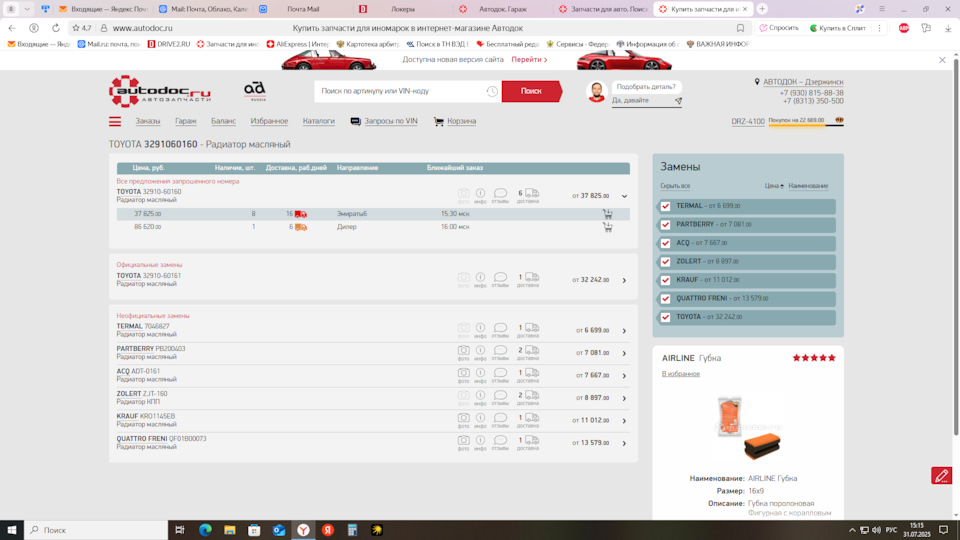The height and width of the screenshot is (540, 960).
Task: Expand PARTBERRY PB200403 offers arrow
Action: point(624,353)
